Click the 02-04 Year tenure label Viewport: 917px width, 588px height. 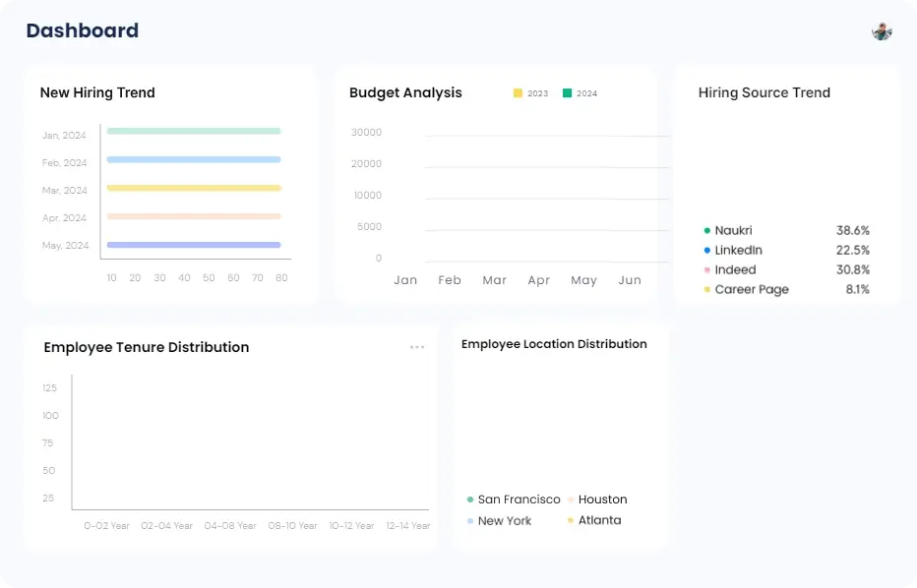166,525
